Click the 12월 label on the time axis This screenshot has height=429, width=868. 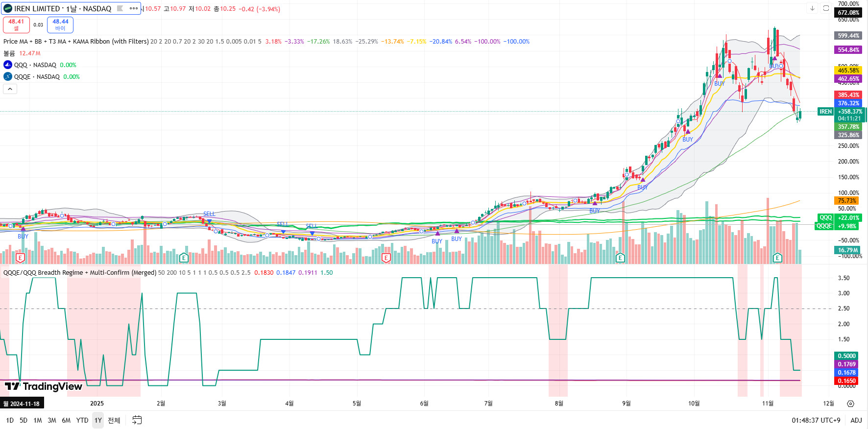(829, 404)
